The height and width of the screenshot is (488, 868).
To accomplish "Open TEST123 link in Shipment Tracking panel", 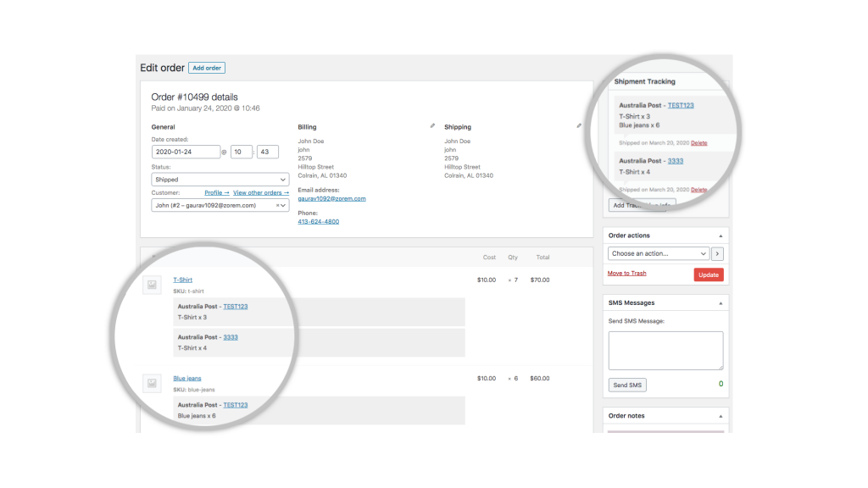I will pos(681,105).
